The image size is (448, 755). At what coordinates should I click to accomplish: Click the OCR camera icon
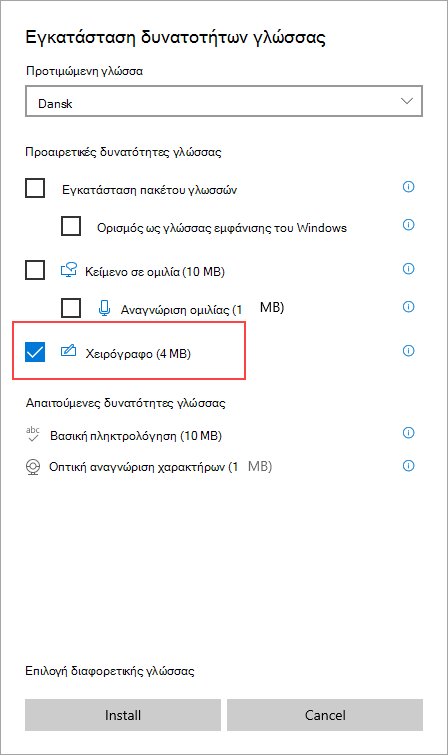33,467
